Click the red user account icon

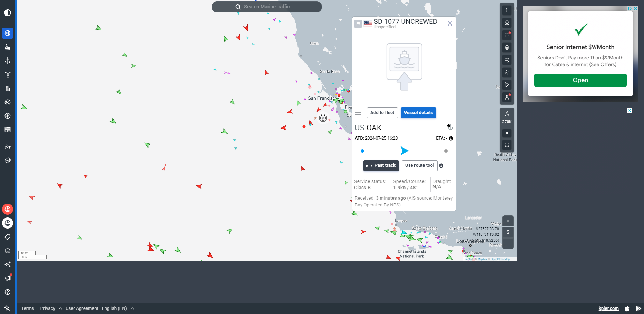[8, 209]
